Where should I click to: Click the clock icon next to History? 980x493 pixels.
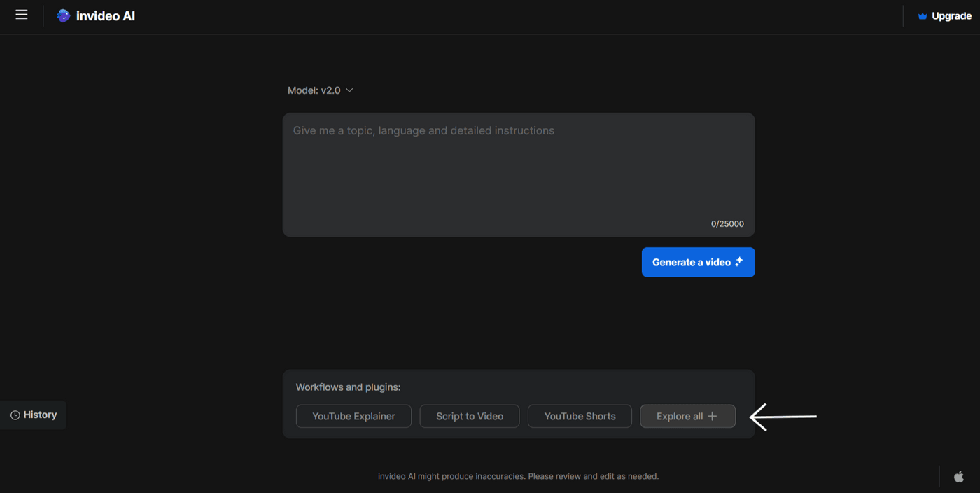[15, 415]
